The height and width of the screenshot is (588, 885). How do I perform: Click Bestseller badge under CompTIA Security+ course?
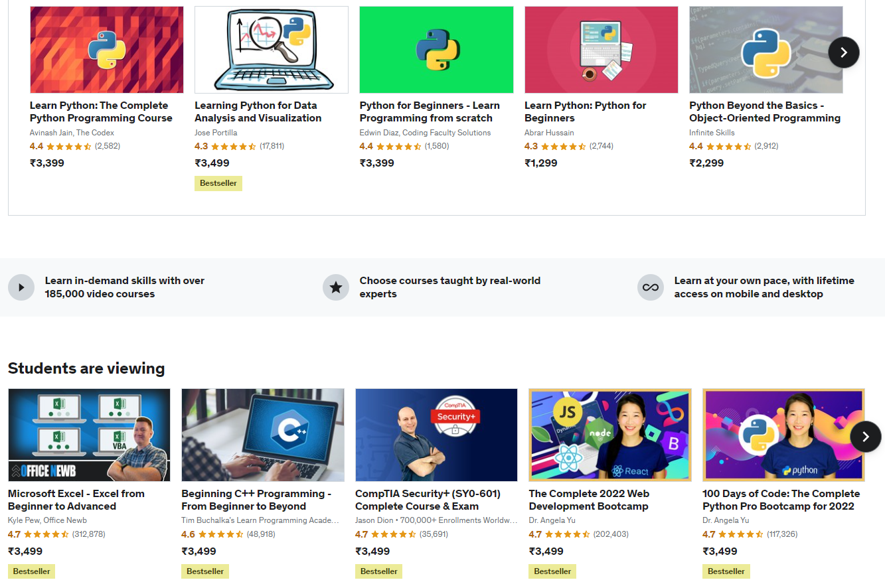[x=379, y=571]
